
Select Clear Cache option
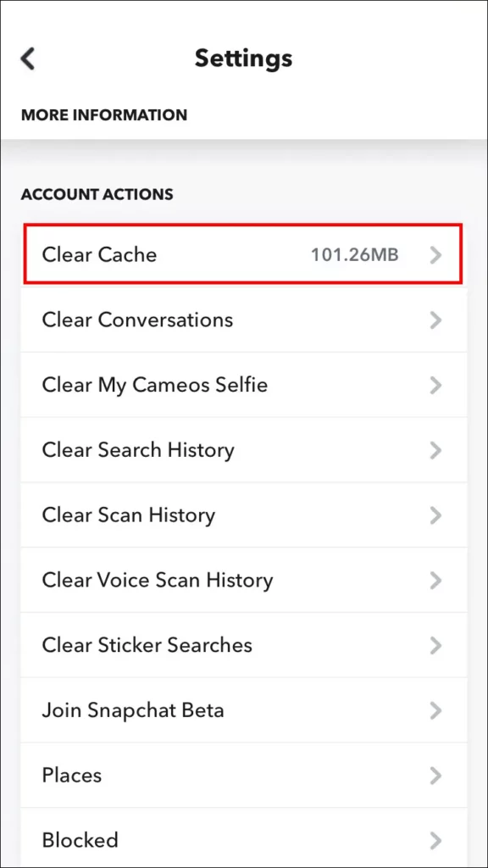[243, 254]
